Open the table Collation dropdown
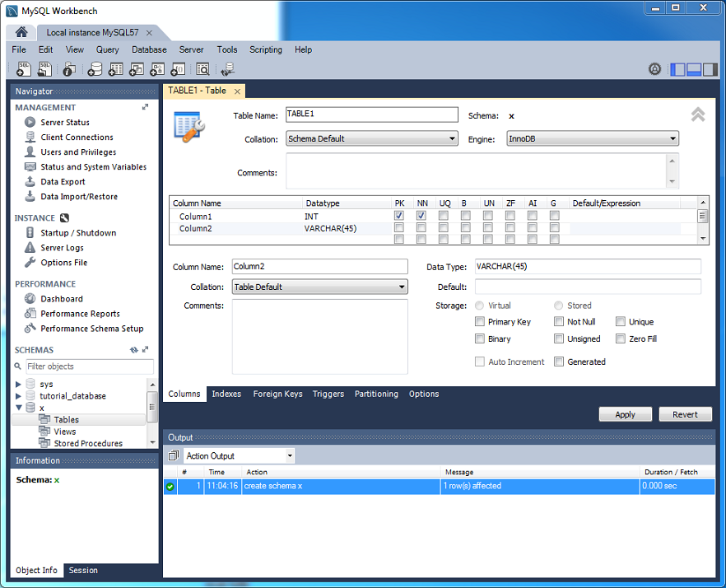The height and width of the screenshot is (588, 726). [x=372, y=138]
